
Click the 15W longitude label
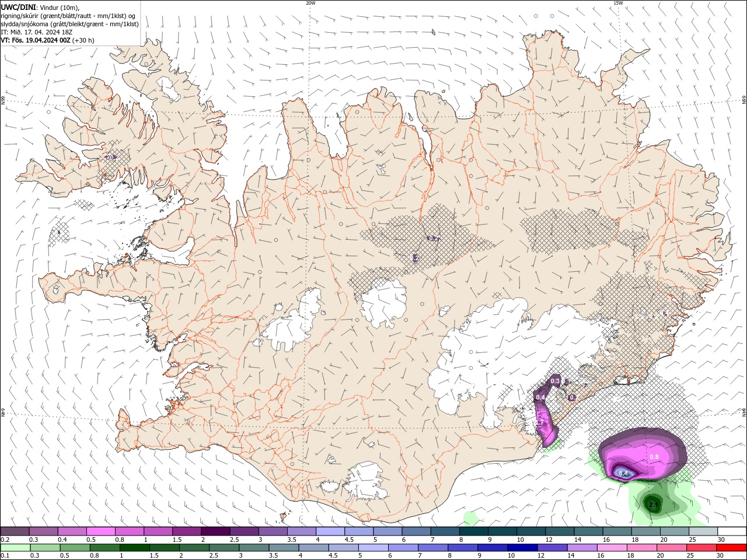(617, 3)
